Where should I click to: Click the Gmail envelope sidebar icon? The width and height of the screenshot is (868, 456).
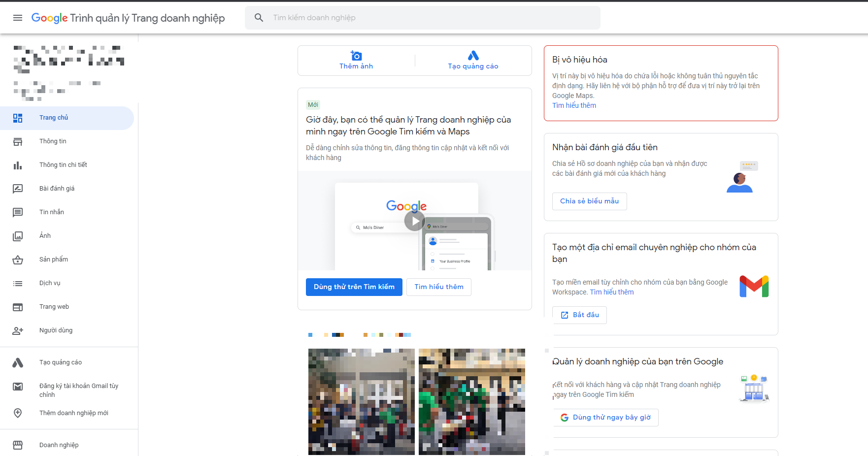18,387
